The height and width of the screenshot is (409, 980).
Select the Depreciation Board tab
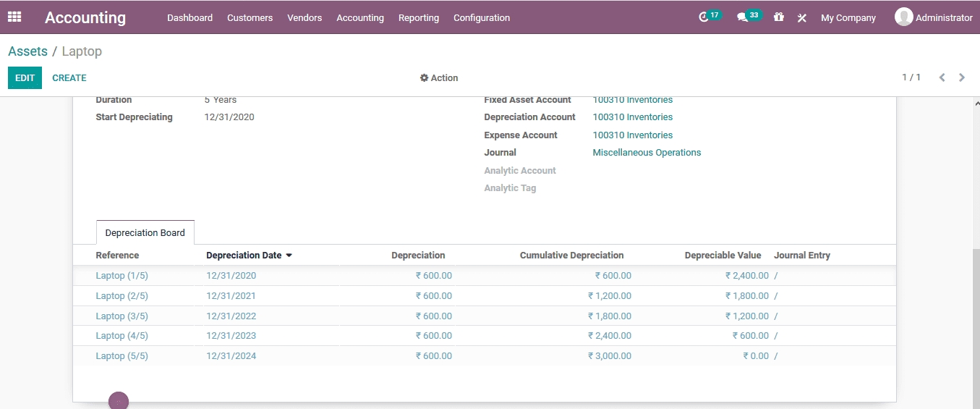click(x=145, y=233)
